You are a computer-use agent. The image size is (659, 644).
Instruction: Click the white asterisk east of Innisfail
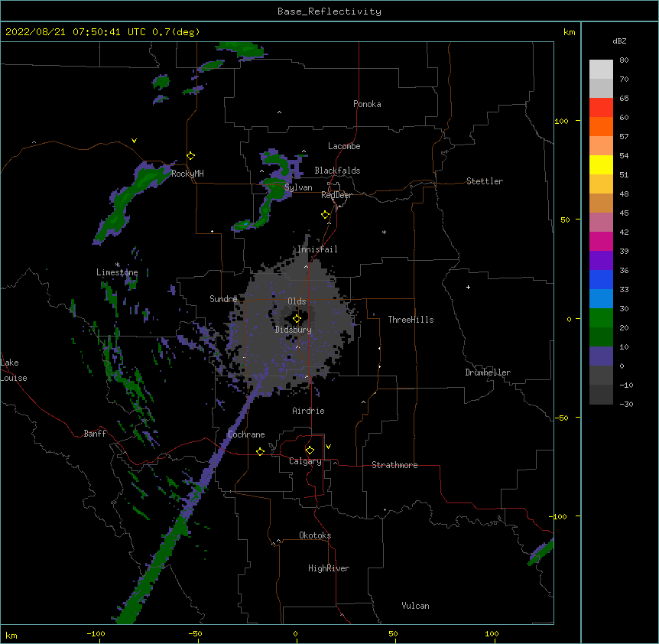384,232
